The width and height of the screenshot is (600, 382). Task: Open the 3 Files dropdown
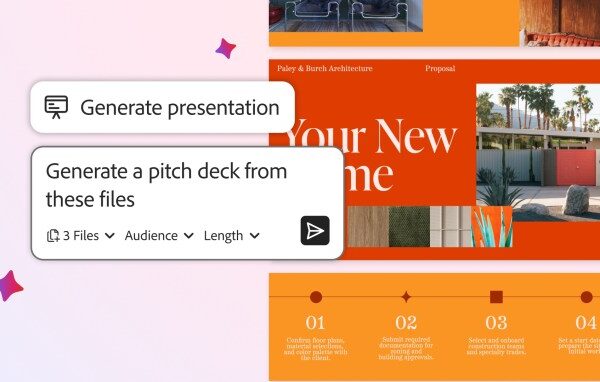81,235
